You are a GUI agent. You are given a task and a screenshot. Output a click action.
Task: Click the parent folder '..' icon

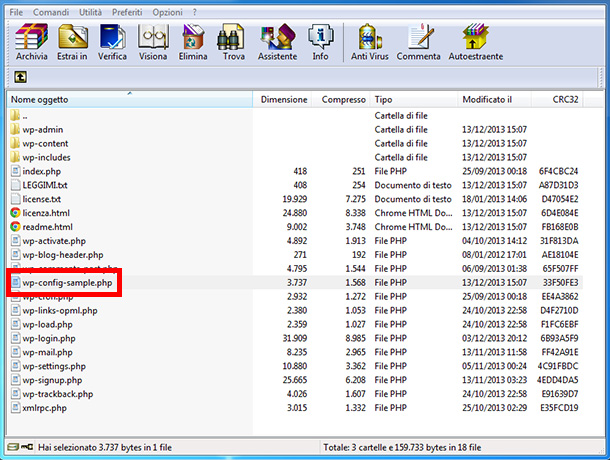point(15,115)
